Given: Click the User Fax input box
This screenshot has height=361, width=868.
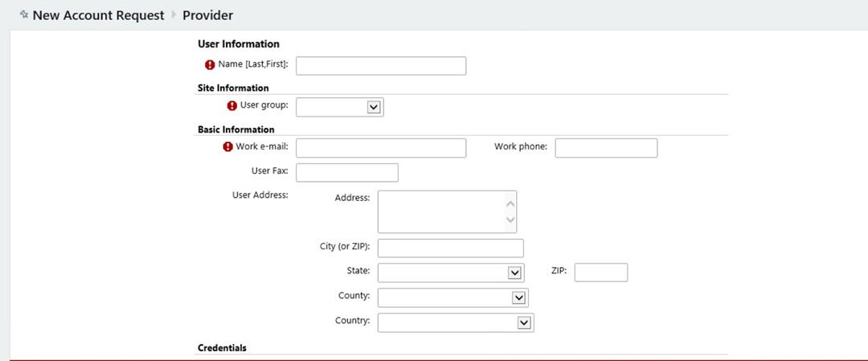Looking at the screenshot, I should pos(347,172).
